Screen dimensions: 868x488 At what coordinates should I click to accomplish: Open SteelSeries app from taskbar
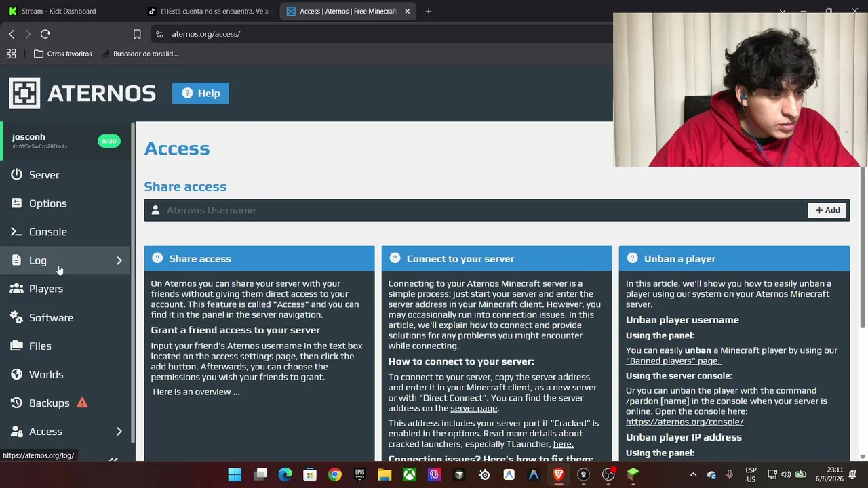pos(484,474)
